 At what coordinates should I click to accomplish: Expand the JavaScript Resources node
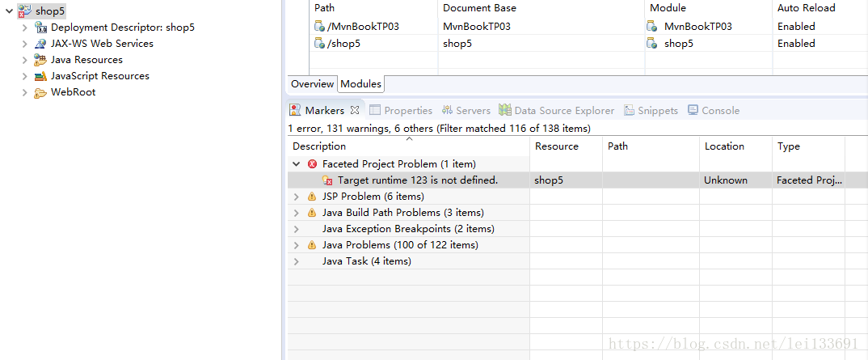pyautogui.click(x=25, y=76)
